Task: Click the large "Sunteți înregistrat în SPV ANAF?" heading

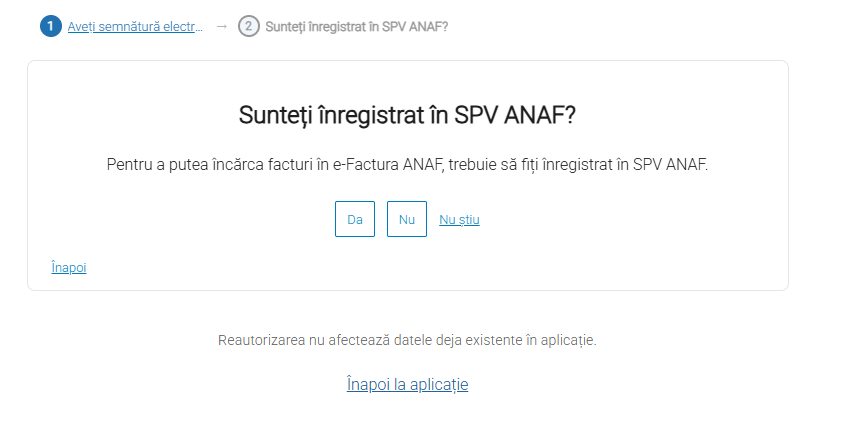Action: (x=407, y=115)
